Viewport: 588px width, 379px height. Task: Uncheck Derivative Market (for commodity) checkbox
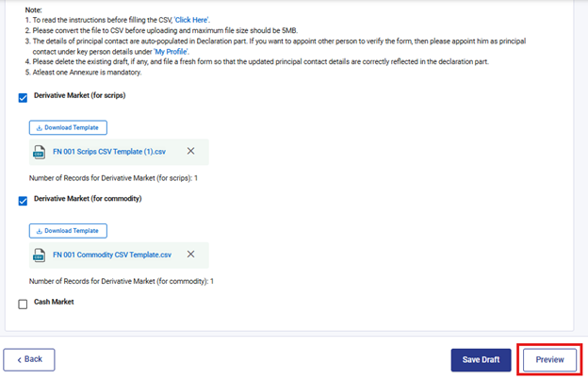(24, 201)
